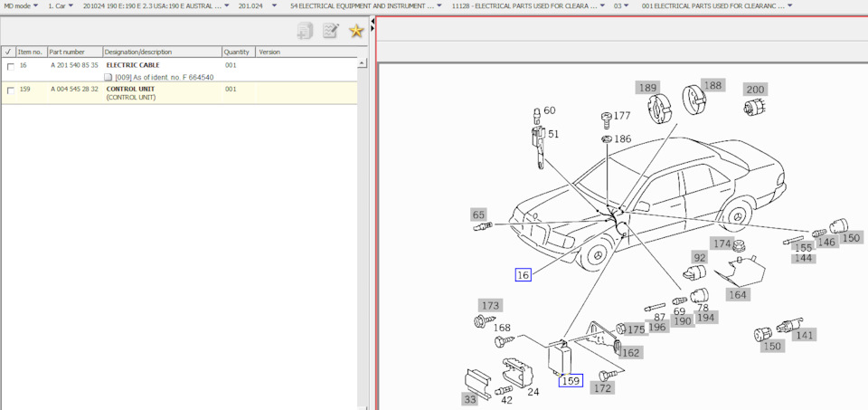Select part number A 201 540 85 35
This screenshot has height=410, width=868.
[x=75, y=65]
